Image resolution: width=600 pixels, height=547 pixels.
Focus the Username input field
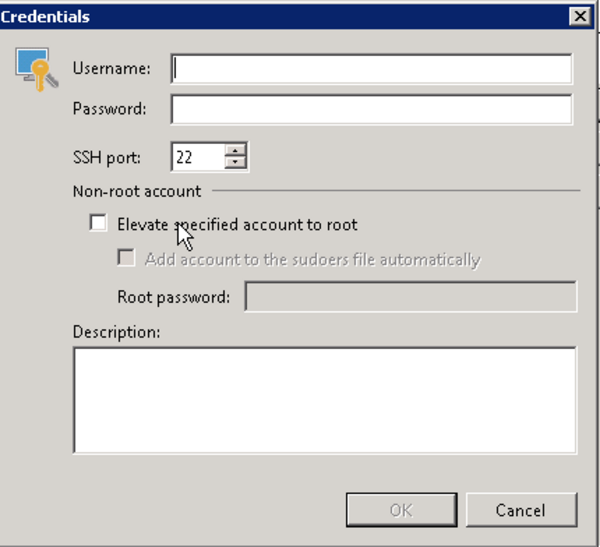click(x=371, y=68)
